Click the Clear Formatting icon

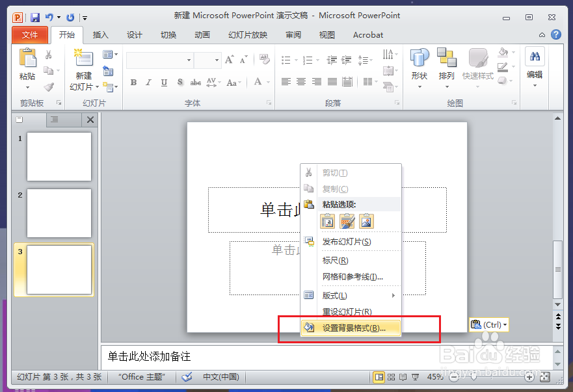(x=264, y=59)
